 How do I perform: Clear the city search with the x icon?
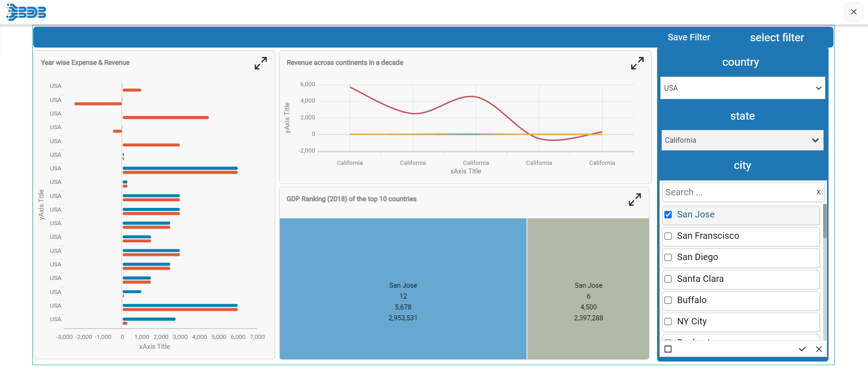coord(819,192)
